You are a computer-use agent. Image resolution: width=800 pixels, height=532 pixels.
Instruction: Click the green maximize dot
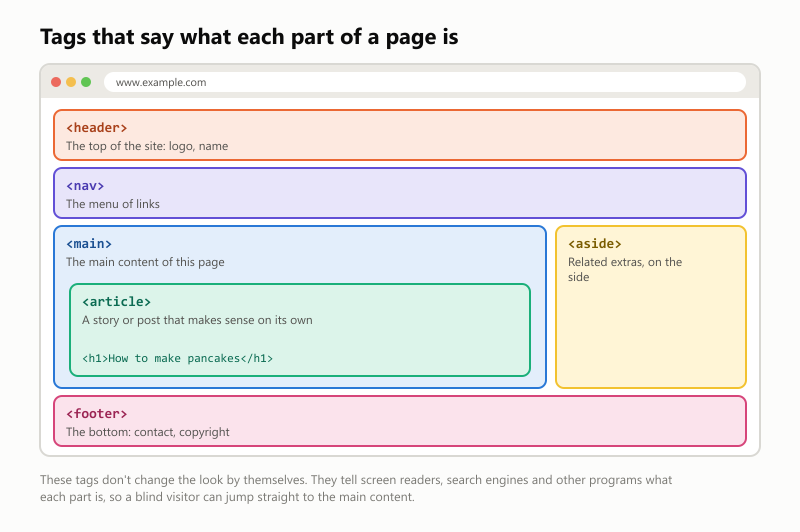click(x=86, y=82)
